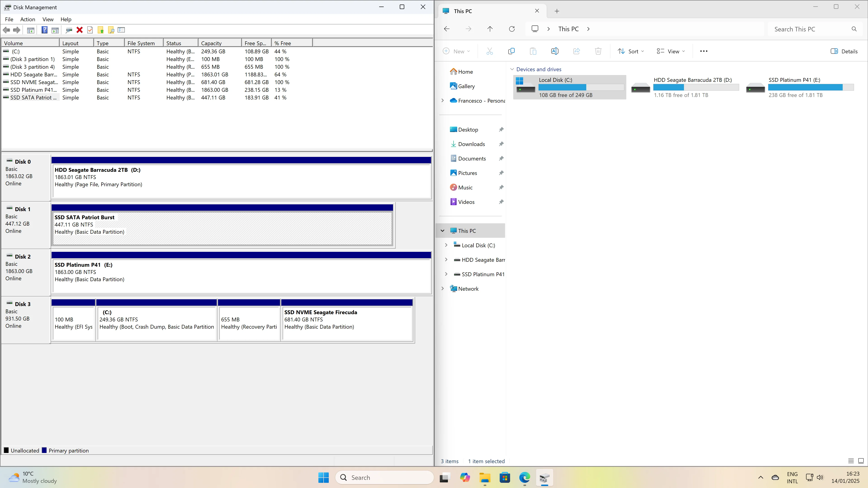Select the Local Disk (C:) drive tile
Viewport: 868px width, 488px height.
click(x=570, y=87)
